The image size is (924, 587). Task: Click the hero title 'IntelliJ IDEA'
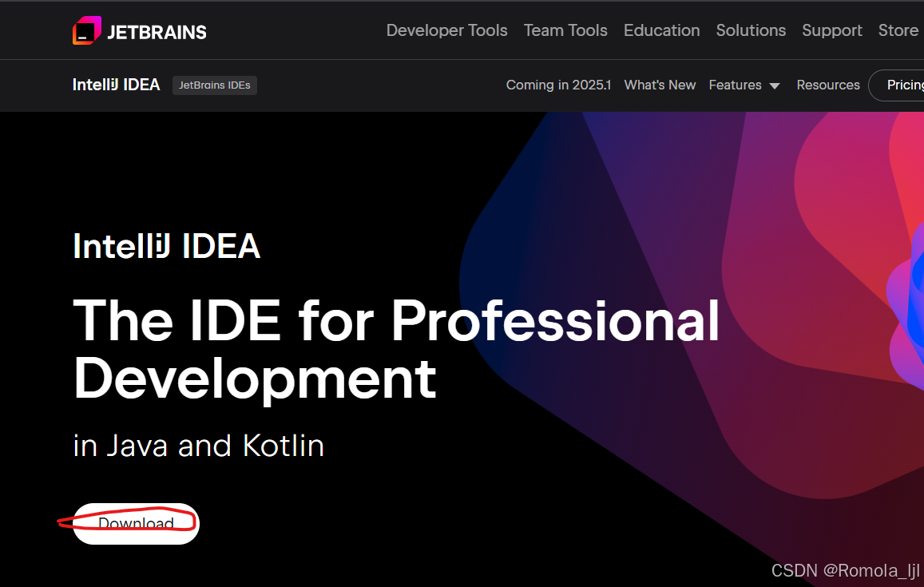coord(166,246)
